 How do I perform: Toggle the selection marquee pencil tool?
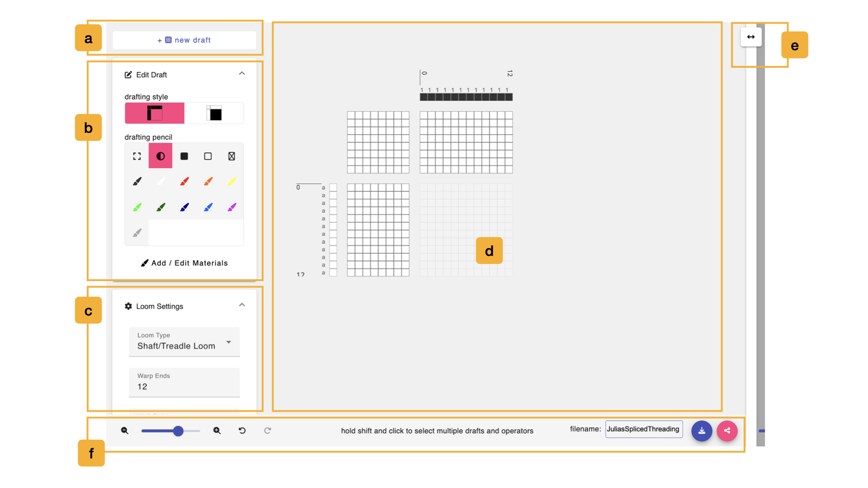pos(137,156)
